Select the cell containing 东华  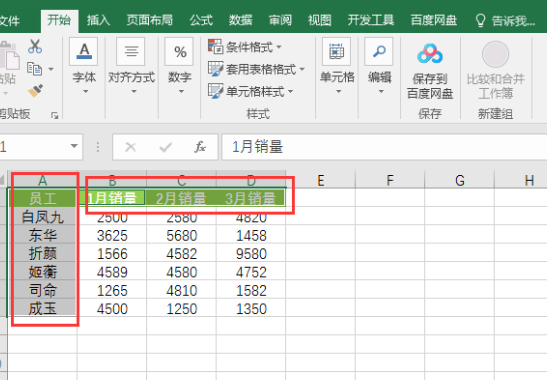(43, 235)
